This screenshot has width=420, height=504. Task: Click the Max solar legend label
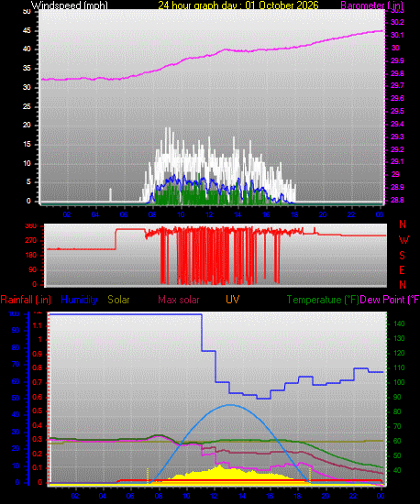[179, 300]
